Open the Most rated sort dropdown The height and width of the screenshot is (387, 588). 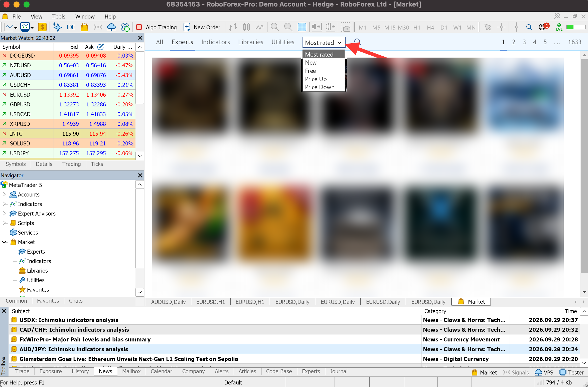click(324, 43)
